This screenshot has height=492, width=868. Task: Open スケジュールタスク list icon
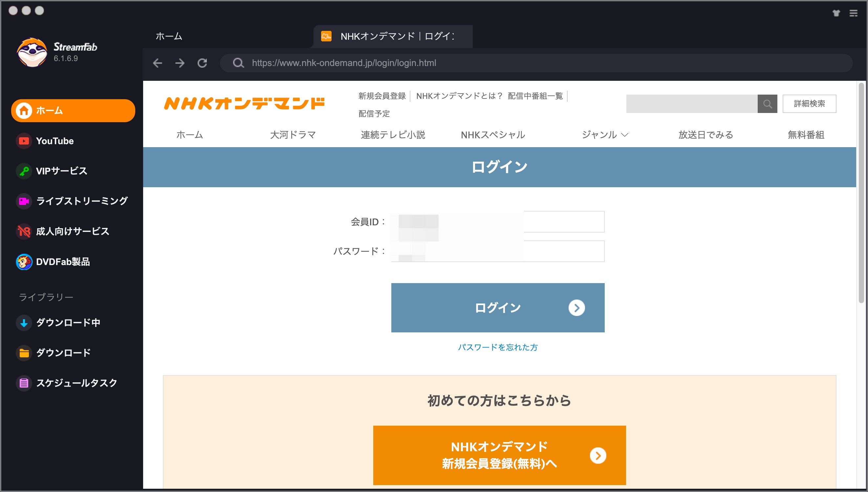click(x=24, y=383)
